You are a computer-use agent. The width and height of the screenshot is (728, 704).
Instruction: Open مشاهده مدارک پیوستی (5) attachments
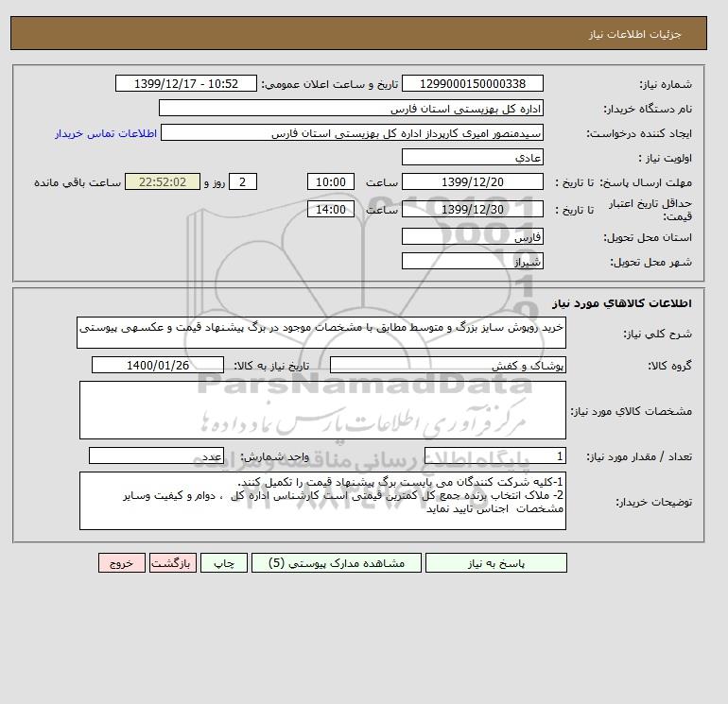337,562
